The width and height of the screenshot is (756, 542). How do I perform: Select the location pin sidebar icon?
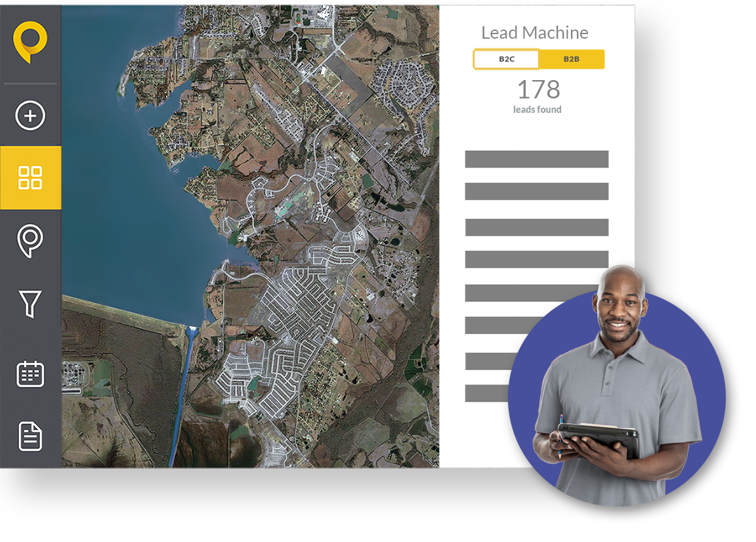coord(30,241)
